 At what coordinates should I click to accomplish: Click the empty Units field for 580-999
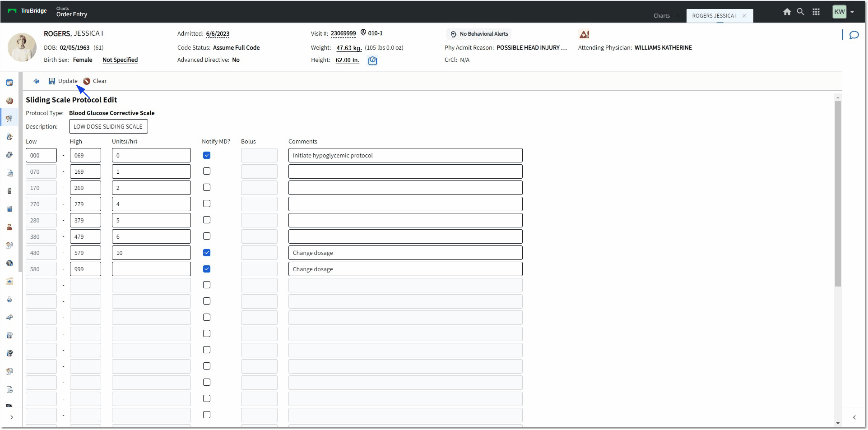click(151, 269)
